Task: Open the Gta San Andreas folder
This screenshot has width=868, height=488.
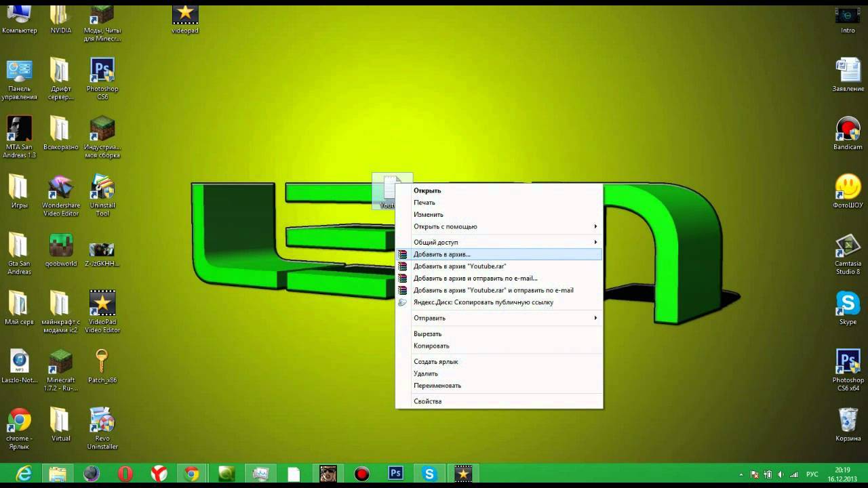Action: [19, 255]
